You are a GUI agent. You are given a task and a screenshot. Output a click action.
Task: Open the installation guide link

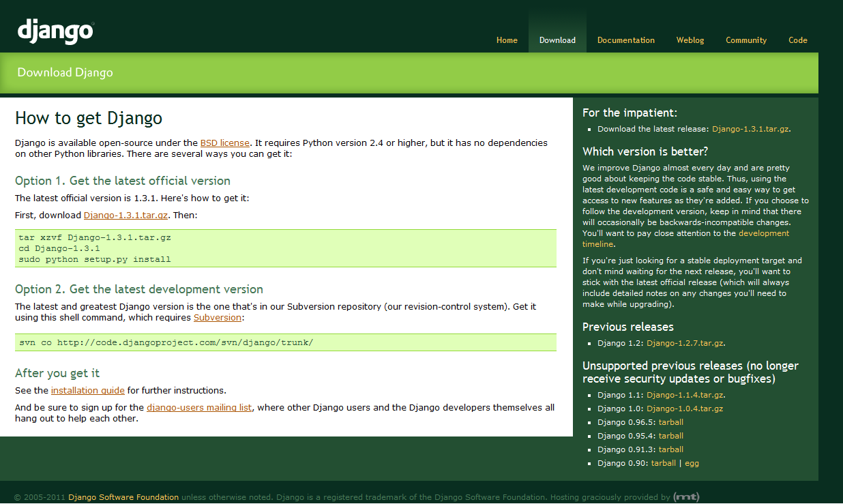(x=88, y=391)
